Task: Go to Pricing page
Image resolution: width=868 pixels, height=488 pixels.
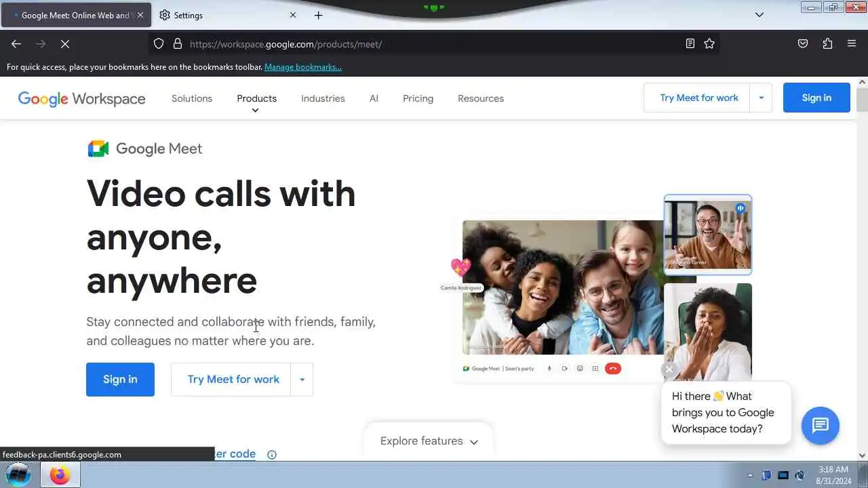Action: pos(418,98)
